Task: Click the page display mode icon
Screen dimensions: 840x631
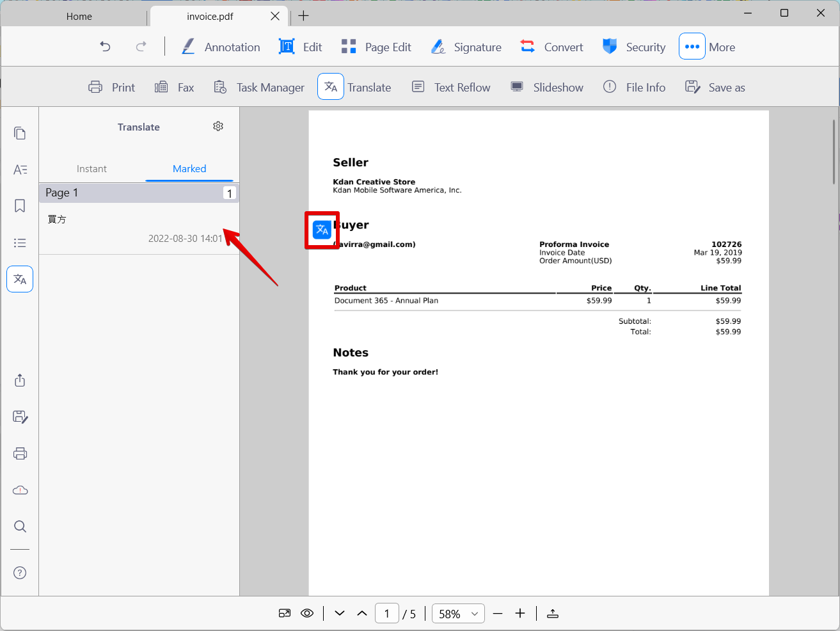Action: [285, 613]
